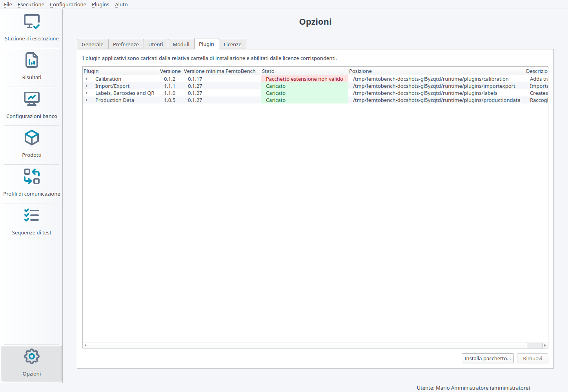568x392 pixels.
Task: Switch to the Moduli tab
Action: click(181, 44)
